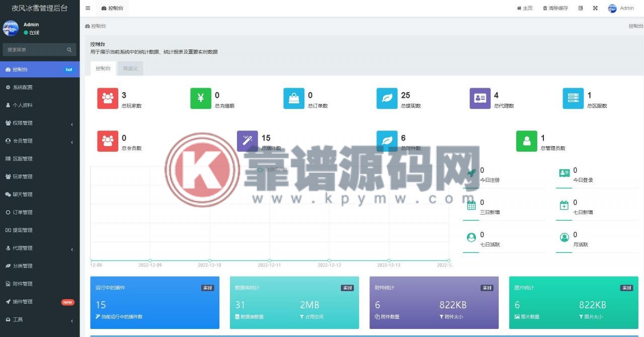Click the 运行中的插件 blue card
Viewport: 644px width, 337px height.
click(x=155, y=302)
